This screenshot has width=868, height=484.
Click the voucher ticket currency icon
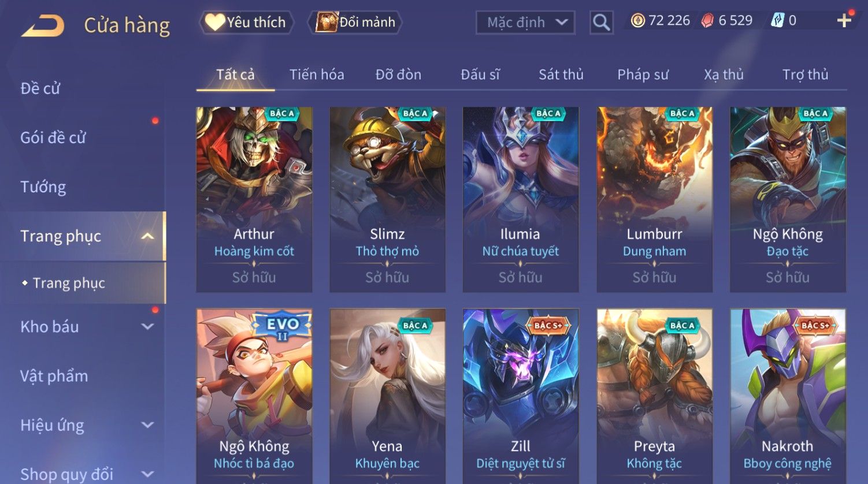click(777, 21)
